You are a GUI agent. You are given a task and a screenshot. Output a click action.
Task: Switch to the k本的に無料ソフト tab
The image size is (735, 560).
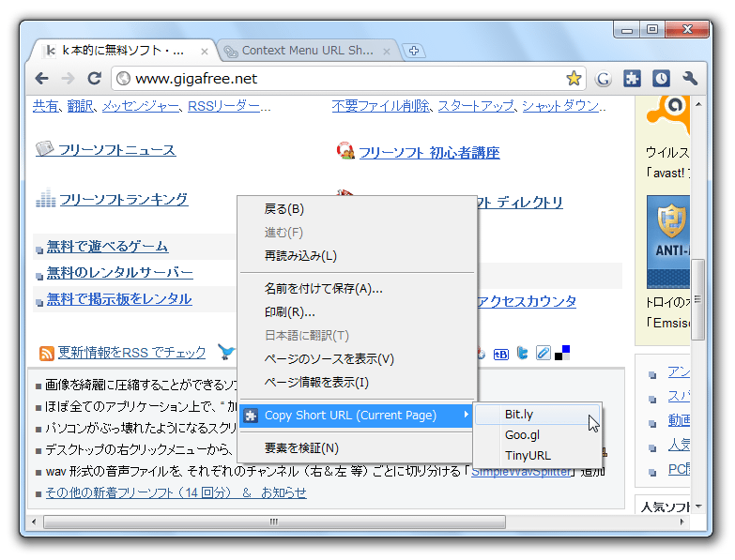pyautogui.click(x=122, y=51)
